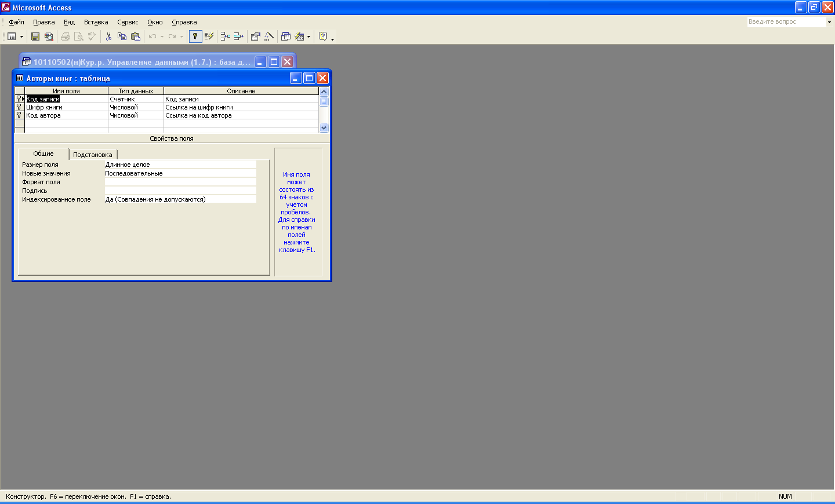Launch the Build wizard wand icon

[269, 36]
